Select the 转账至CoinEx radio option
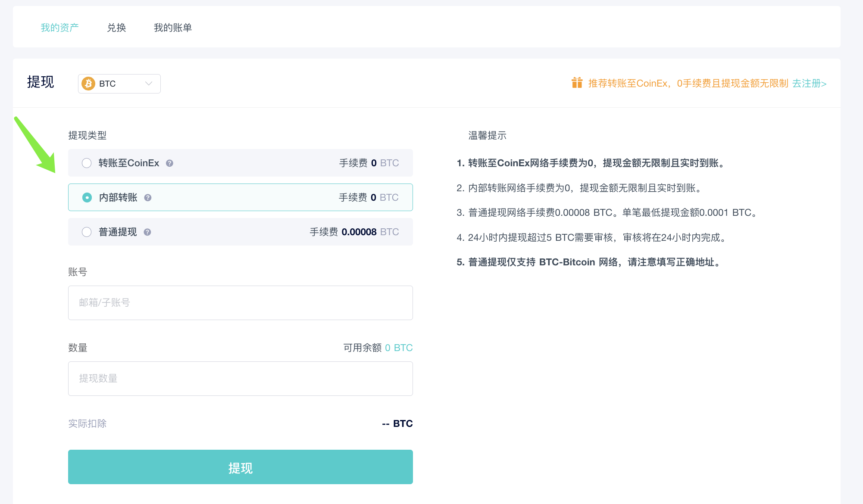This screenshot has height=504, width=863. pos(87,163)
